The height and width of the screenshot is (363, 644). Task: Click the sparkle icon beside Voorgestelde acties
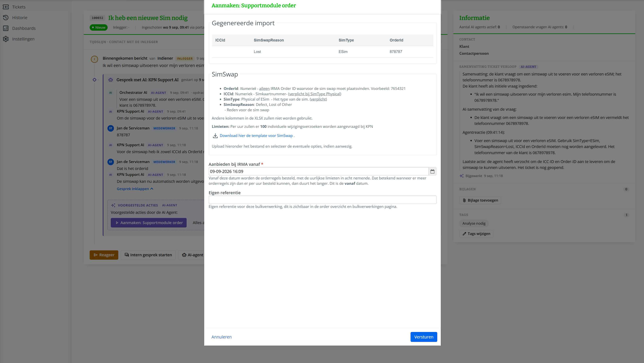pyautogui.click(x=113, y=205)
